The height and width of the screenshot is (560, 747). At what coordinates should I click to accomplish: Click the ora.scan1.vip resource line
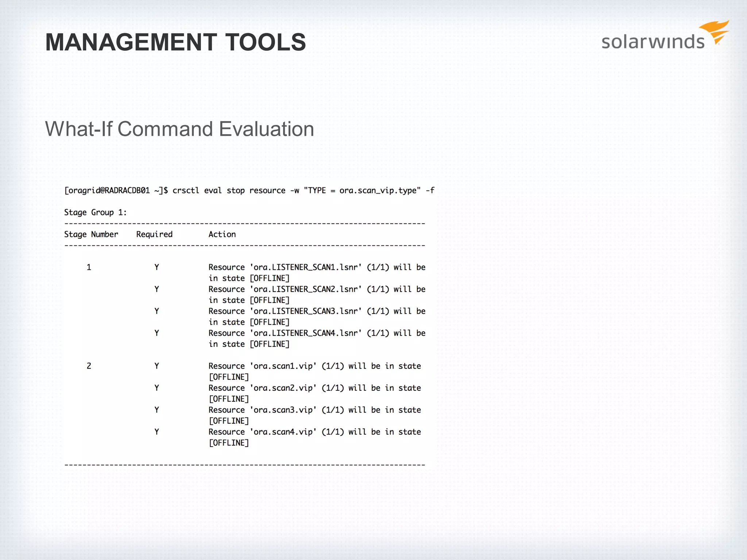(x=315, y=366)
